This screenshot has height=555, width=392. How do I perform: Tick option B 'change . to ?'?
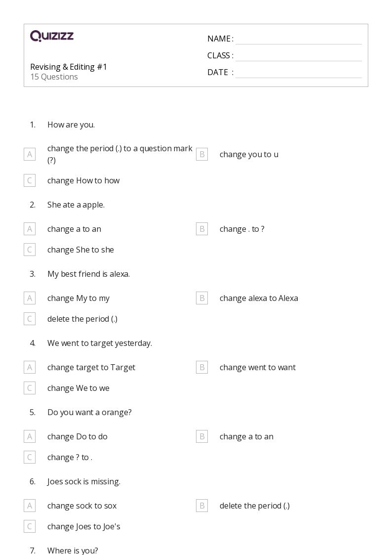point(202,229)
